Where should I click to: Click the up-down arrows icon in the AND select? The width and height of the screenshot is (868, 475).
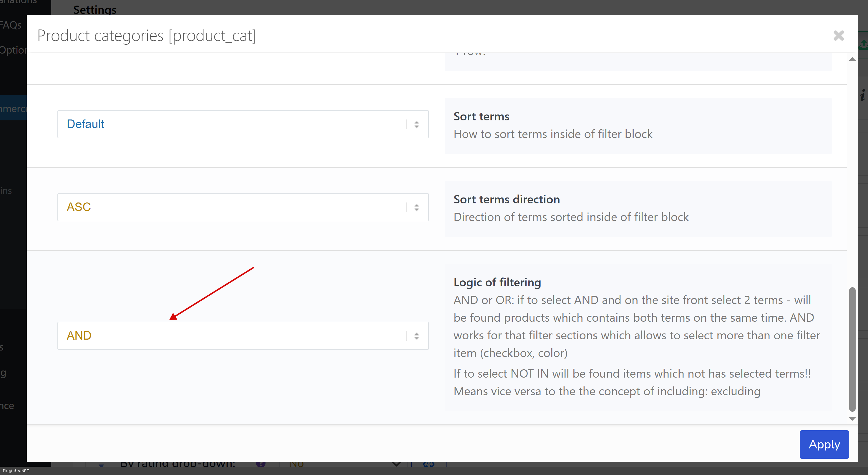tap(416, 336)
